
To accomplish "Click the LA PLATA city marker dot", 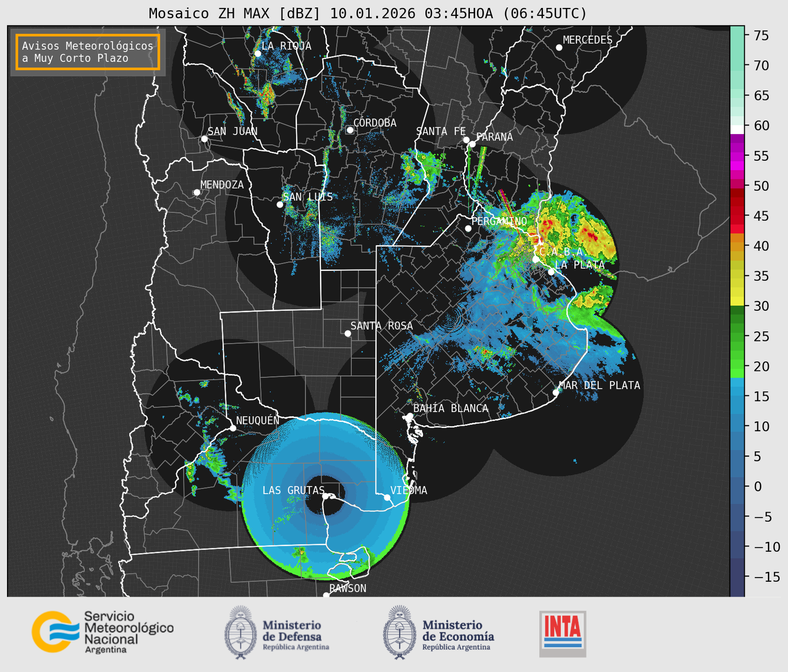I will click(x=551, y=272).
